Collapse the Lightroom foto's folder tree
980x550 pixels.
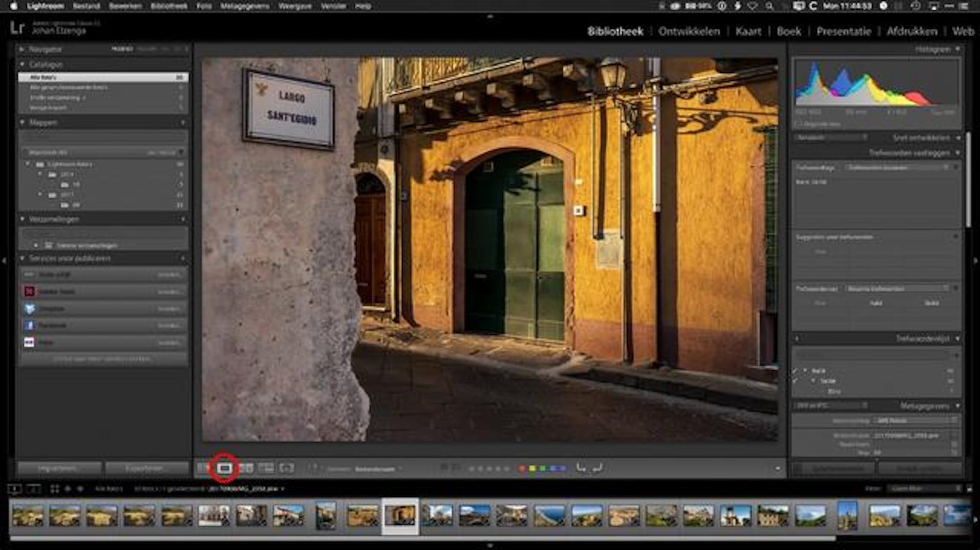coord(28,164)
